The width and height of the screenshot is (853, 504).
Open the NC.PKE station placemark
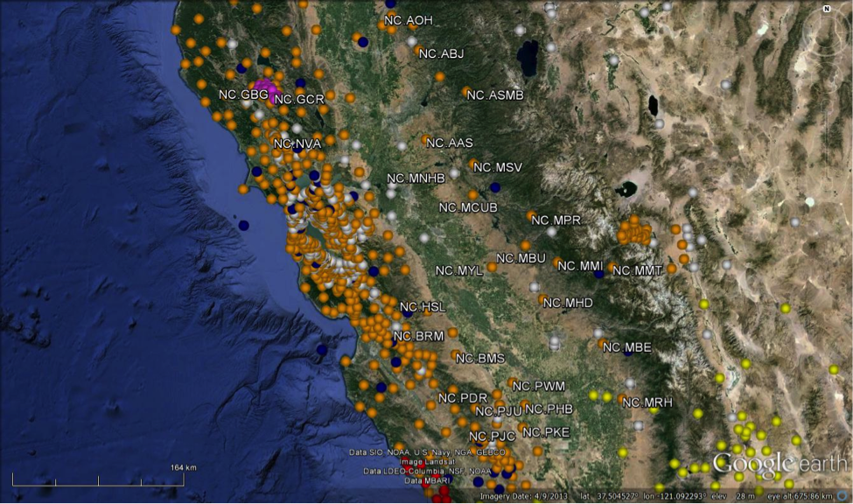pyautogui.click(x=523, y=429)
